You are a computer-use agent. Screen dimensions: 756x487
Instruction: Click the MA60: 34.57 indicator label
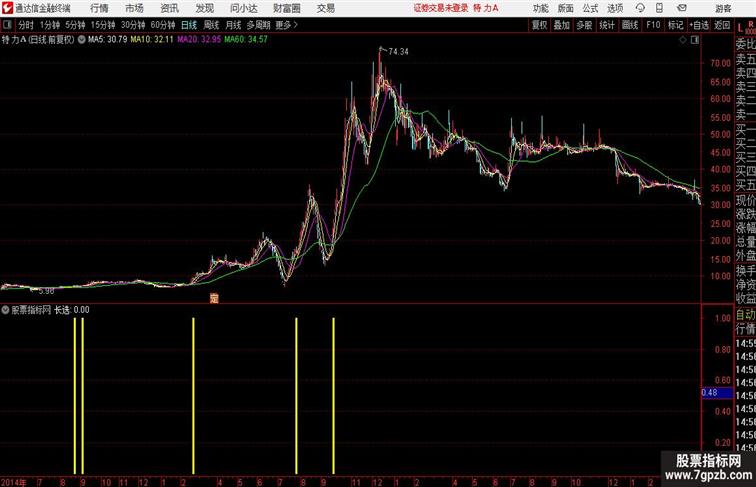pos(246,40)
